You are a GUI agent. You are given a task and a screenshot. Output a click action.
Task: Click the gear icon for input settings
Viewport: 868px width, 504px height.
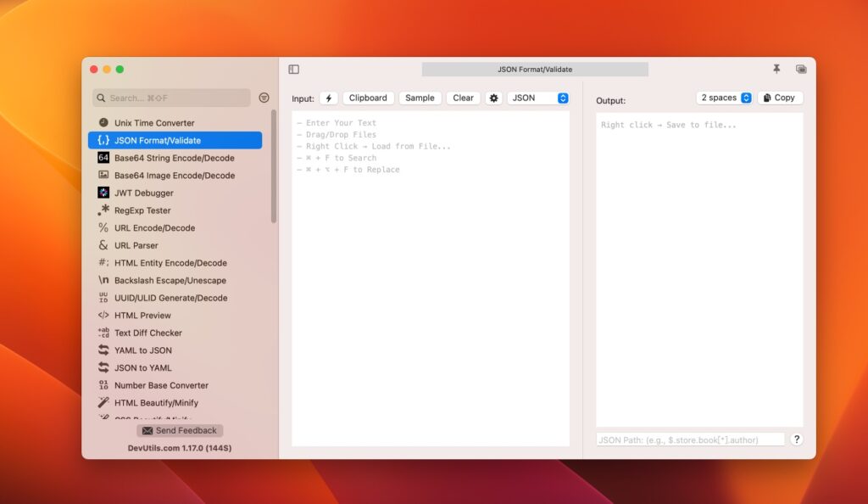[493, 98]
